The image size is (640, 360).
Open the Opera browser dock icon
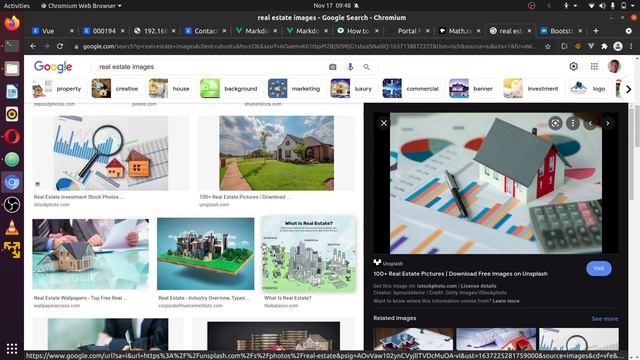[12, 137]
